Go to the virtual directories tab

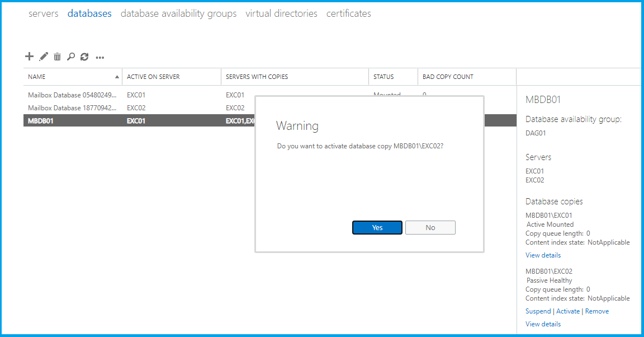[281, 13]
